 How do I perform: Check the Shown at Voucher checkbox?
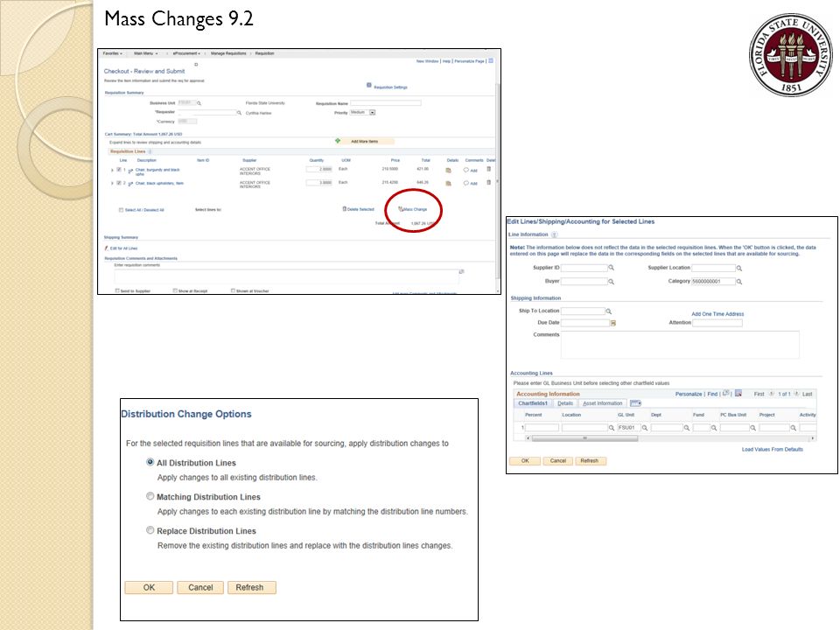click(233, 290)
